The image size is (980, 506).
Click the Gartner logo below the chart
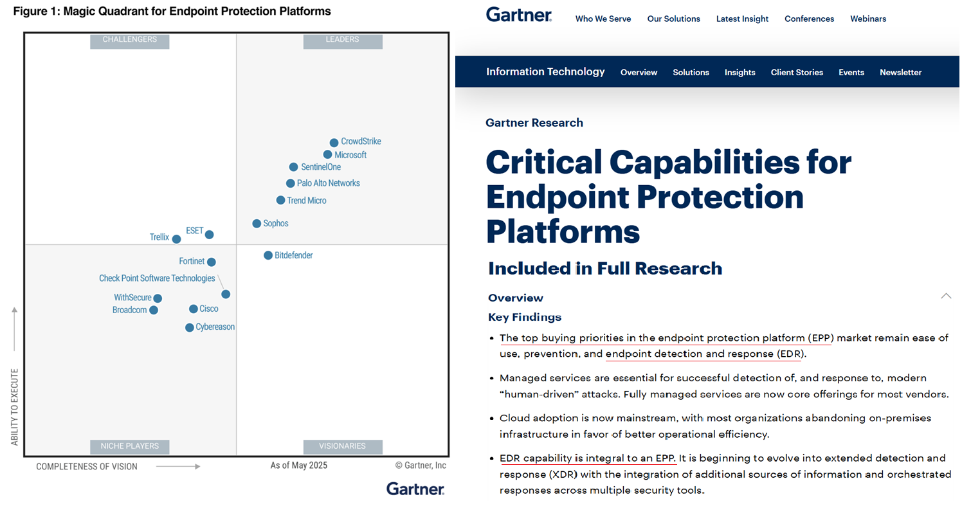415,489
